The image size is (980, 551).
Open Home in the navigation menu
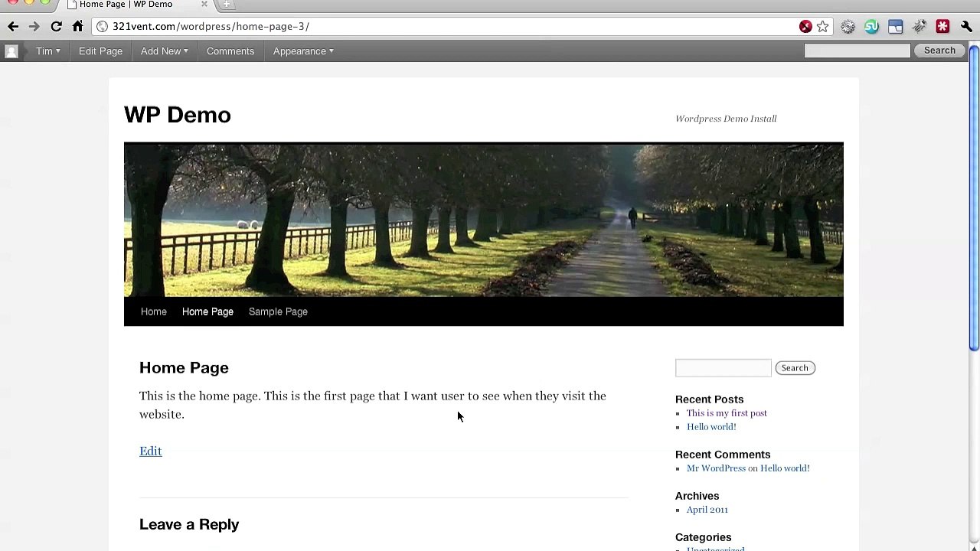[x=153, y=311]
